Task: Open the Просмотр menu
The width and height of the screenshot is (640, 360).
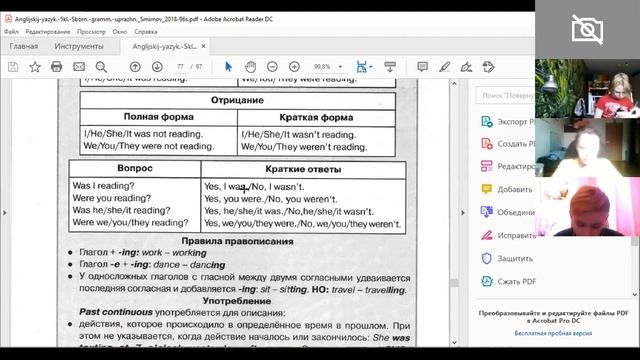Action: click(91, 31)
